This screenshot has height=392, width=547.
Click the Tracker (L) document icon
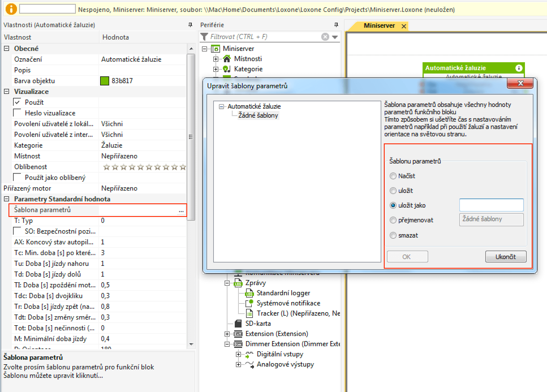(x=249, y=313)
